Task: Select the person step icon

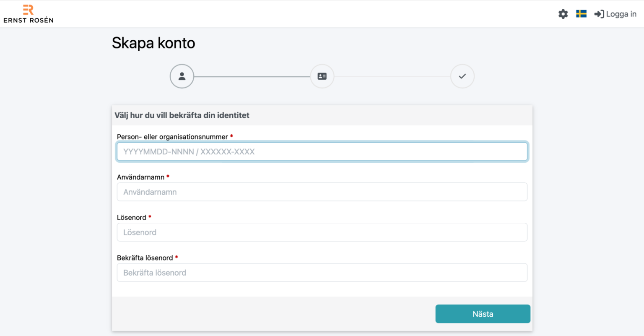Action: (182, 76)
